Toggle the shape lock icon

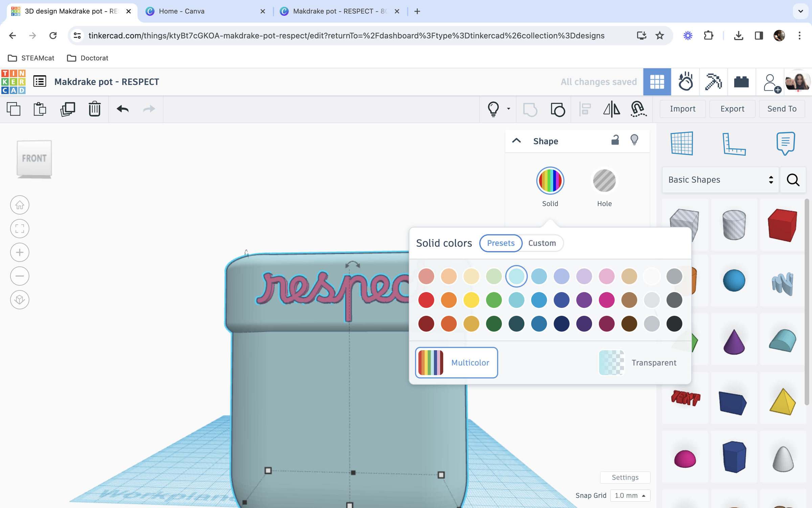(615, 140)
